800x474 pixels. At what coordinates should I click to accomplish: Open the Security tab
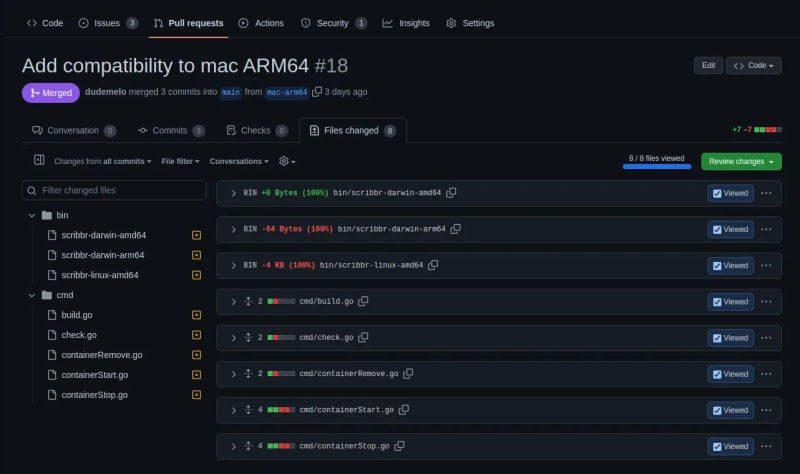(x=334, y=23)
